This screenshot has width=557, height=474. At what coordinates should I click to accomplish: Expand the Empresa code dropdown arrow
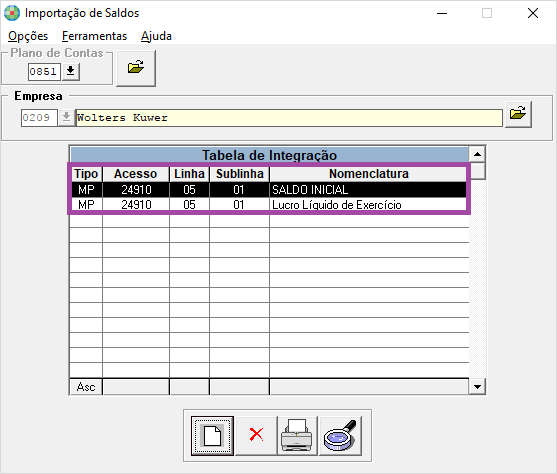coord(66,118)
